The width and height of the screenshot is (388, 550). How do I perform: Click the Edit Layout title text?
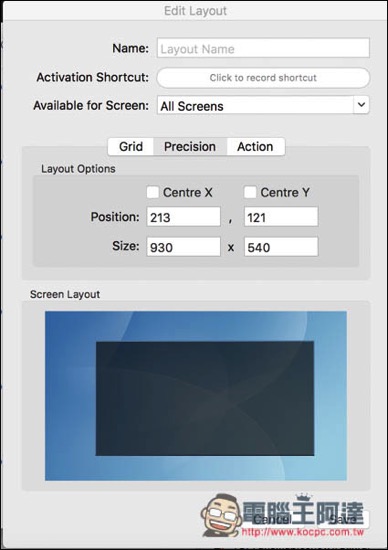(x=195, y=11)
